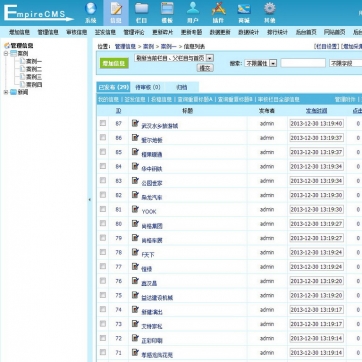Tick the checkbox for row ID 86
This screenshot has height=362, width=362.
coord(103,137)
